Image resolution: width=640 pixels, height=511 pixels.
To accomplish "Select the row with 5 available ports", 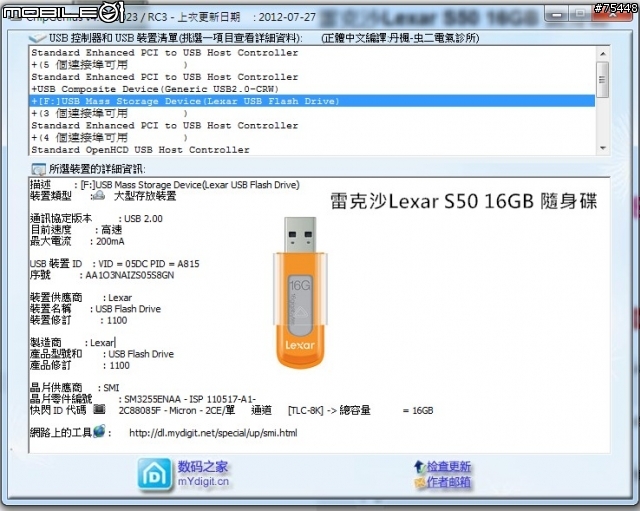I will [x=312, y=64].
